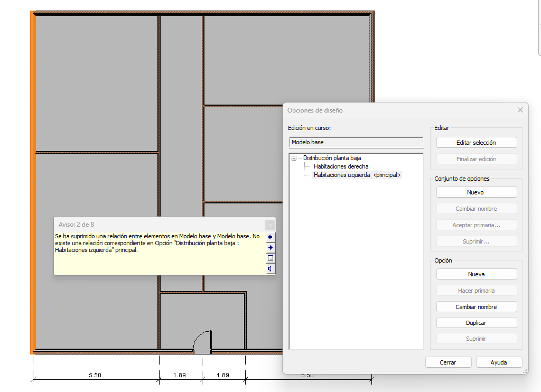Click the speaker icon in the warning popup
541x392 pixels.
(270, 268)
